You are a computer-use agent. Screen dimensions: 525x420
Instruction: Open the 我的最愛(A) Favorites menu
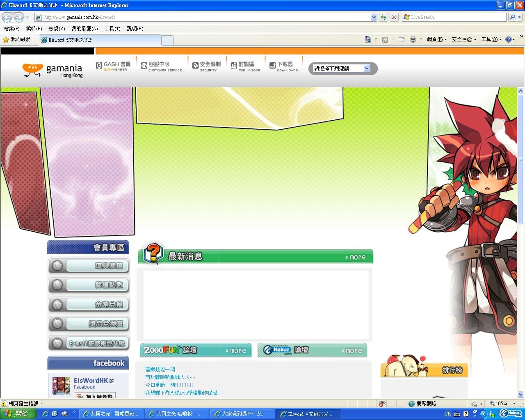84,29
